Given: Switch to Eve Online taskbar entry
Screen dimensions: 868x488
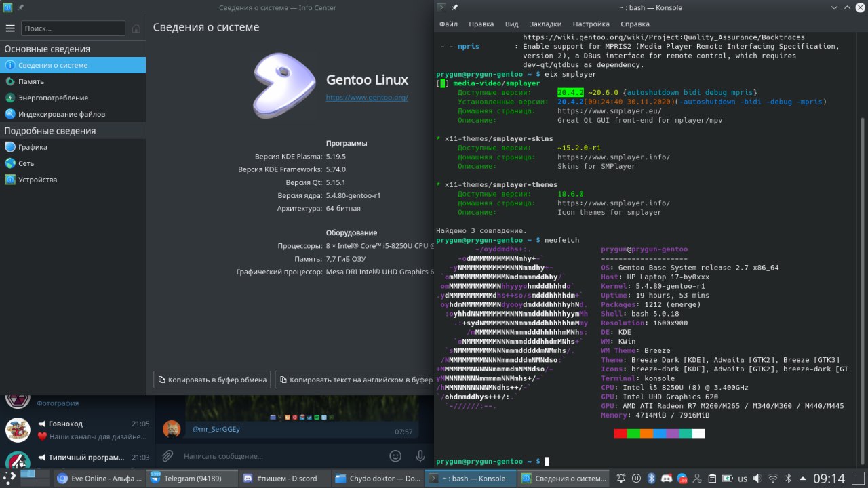Looking at the screenshot, I should tap(100, 478).
